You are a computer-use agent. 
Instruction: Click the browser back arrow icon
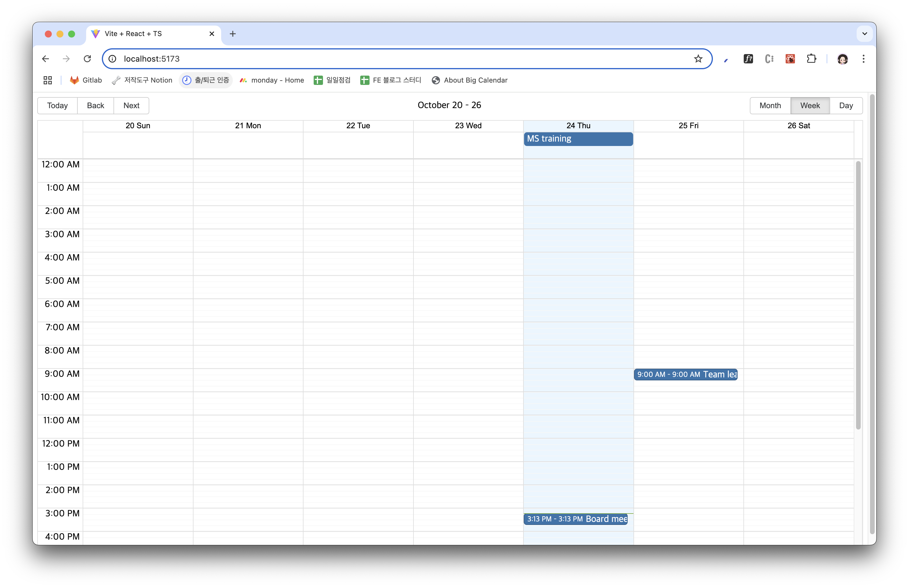[45, 59]
